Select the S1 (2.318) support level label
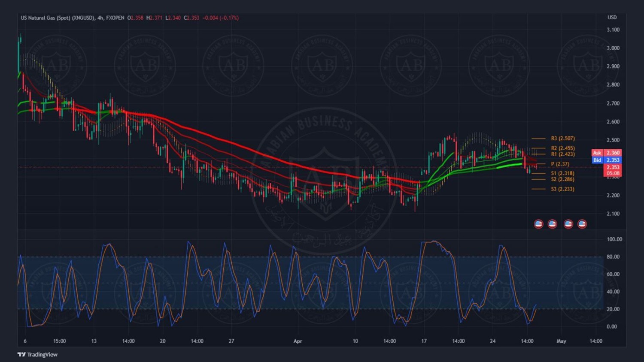 click(x=563, y=173)
